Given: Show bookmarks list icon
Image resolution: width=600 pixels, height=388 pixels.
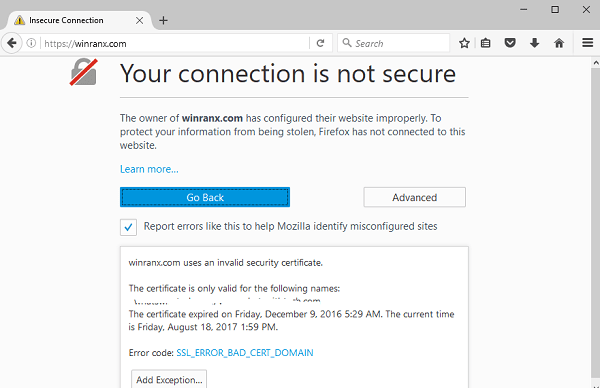Looking at the screenshot, I should (x=486, y=43).
